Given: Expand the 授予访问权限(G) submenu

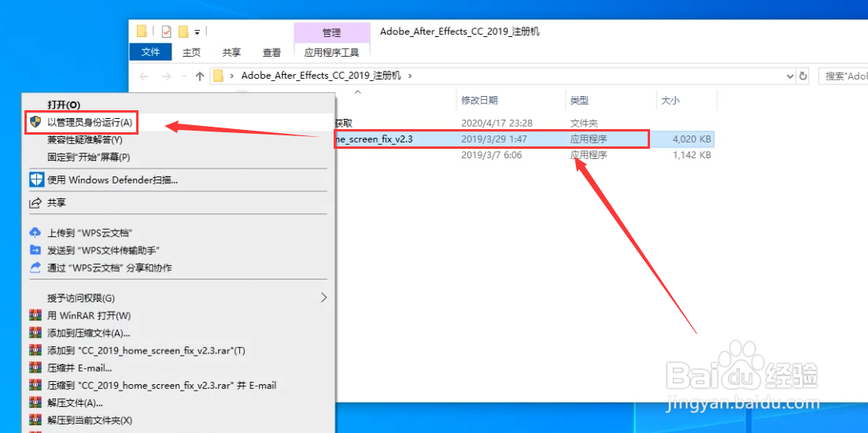Looking at the screenshot, I should pos(178,298).
